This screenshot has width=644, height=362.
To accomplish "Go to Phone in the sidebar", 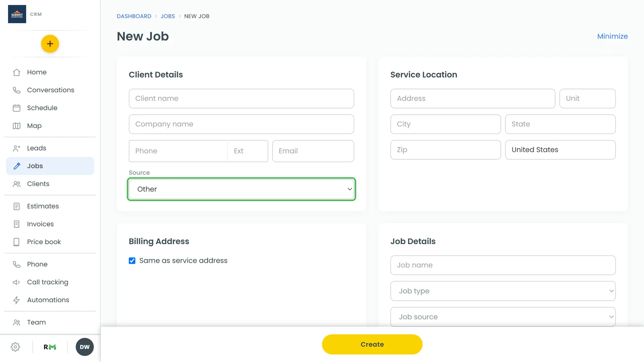I will (x=50, y=264).
